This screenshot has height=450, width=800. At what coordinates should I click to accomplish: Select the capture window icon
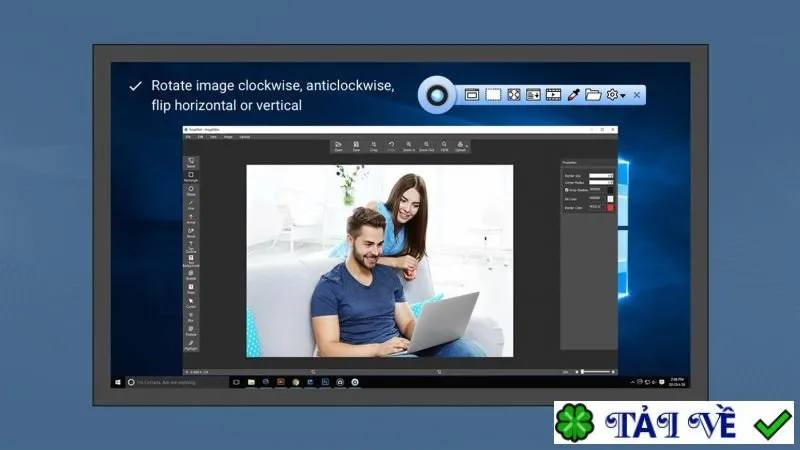pyautogui.click(x=471, y=95)
